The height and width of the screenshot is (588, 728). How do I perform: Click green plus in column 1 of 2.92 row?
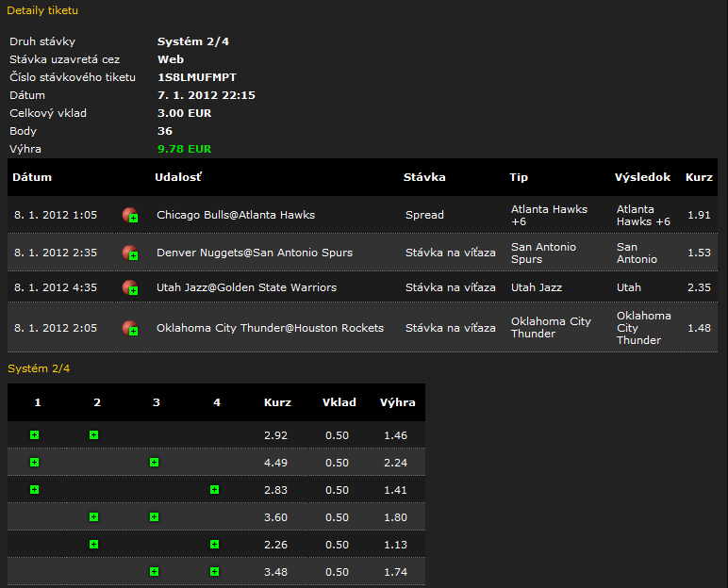34,434
